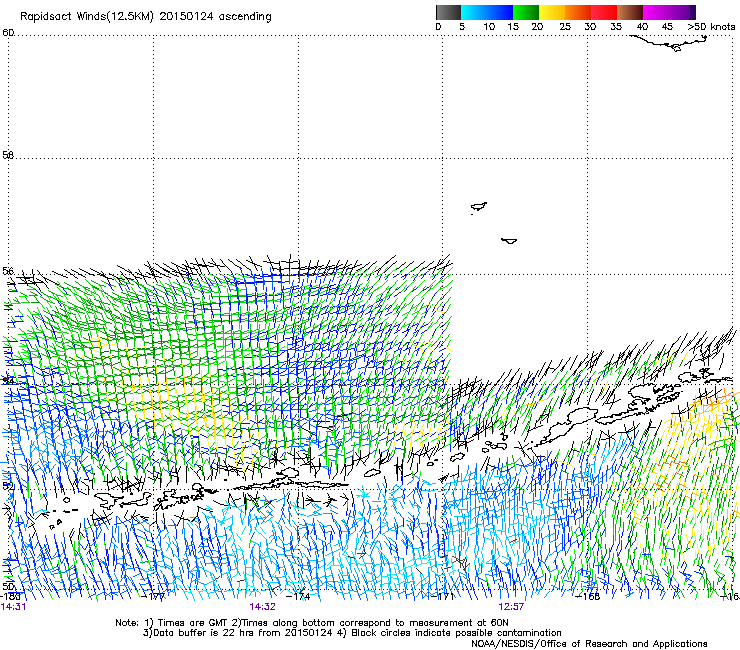Click the -171 longitude axis label
Screen dimensions: 740x650
pos(443,597)
